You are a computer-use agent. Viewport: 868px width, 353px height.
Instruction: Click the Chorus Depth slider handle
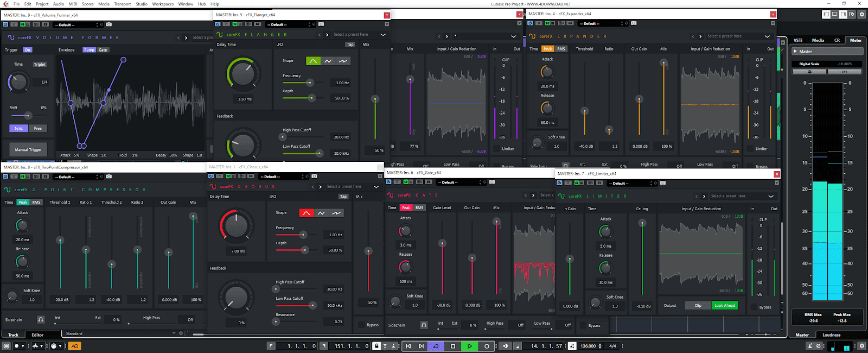305,250
